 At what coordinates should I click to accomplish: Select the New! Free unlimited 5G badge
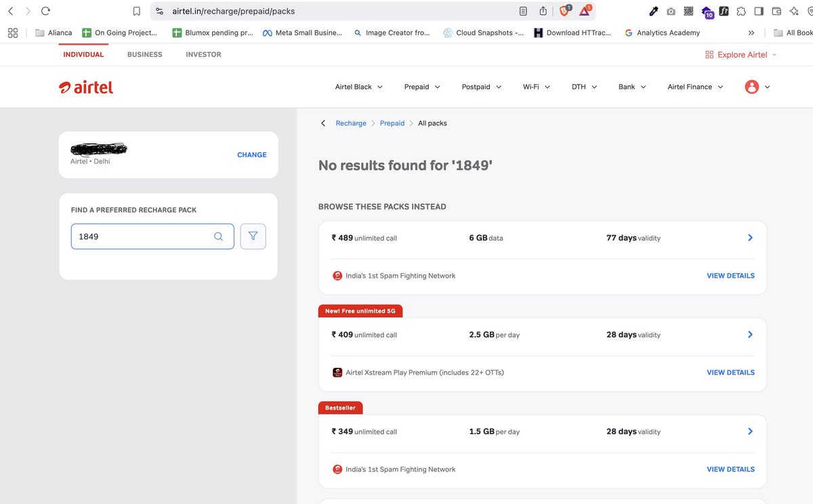pyautogui.click(x=361, y=311)
